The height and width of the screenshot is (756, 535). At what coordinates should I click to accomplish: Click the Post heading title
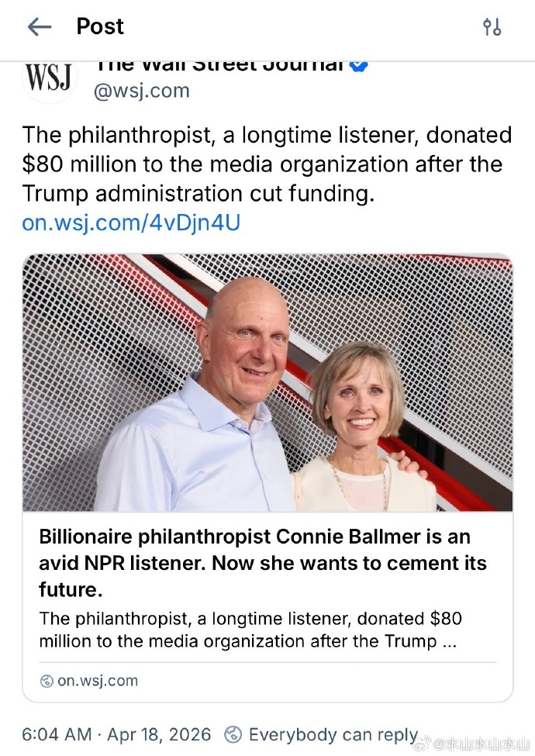[x=100, y=27]
